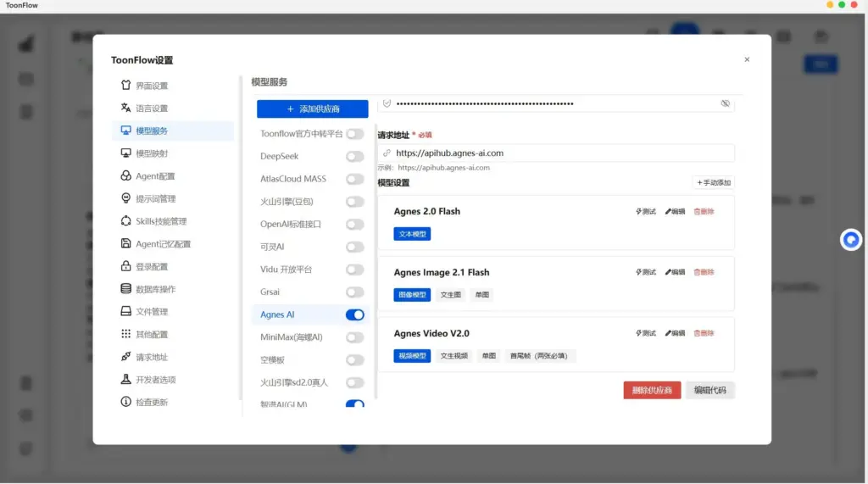This screenshot has height=484, width=868.
Task: Open 界面设置 via its shirt icon
Action: click(125, 86)
